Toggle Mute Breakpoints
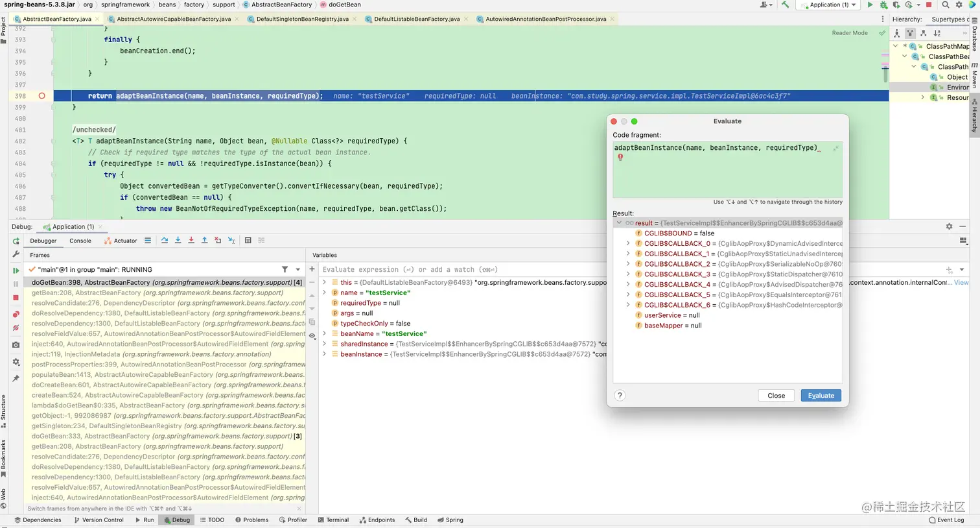Image resolution: width=980 pixels, height=528 pixels. [x=16, y=328]
